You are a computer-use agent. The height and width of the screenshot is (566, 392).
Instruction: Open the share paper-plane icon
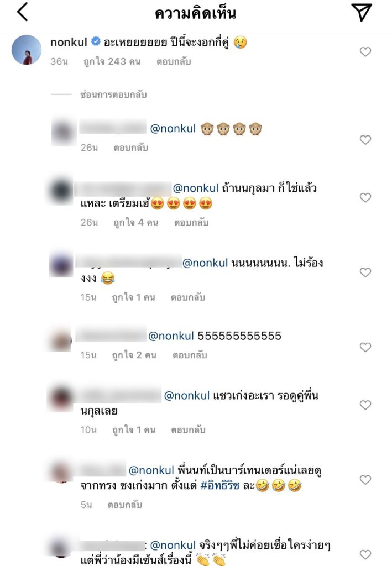point(362,12)
